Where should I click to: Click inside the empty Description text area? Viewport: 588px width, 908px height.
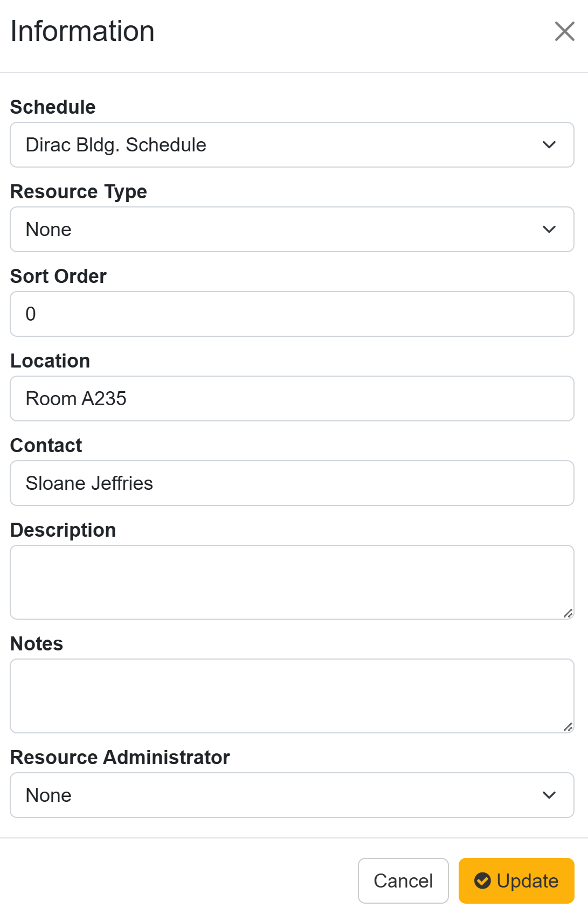(292, 582)
